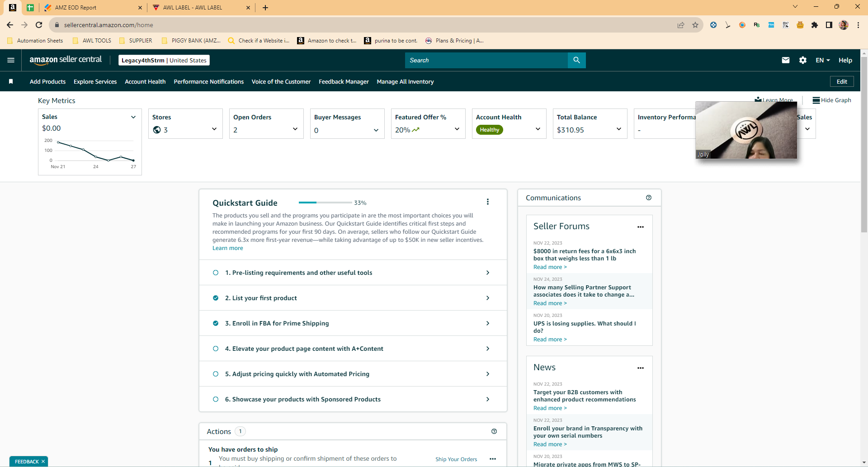
Task: Click the amazon seller central logo
Action: point(66,60)
